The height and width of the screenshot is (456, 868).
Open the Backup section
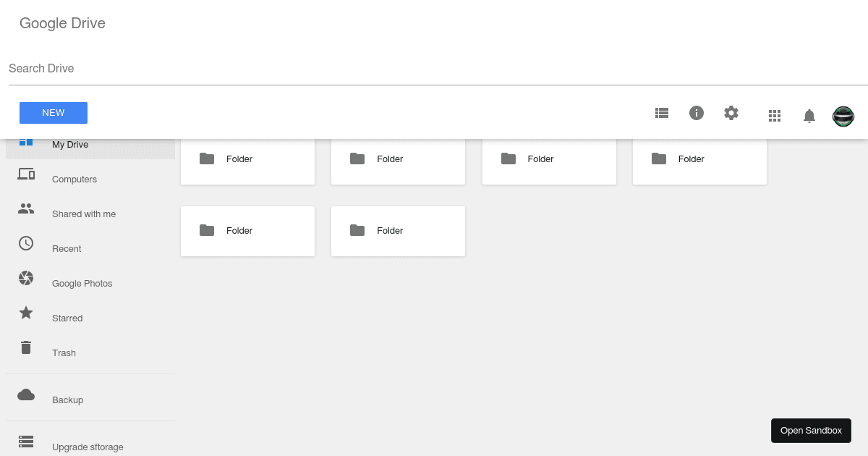tap(67, 400)
